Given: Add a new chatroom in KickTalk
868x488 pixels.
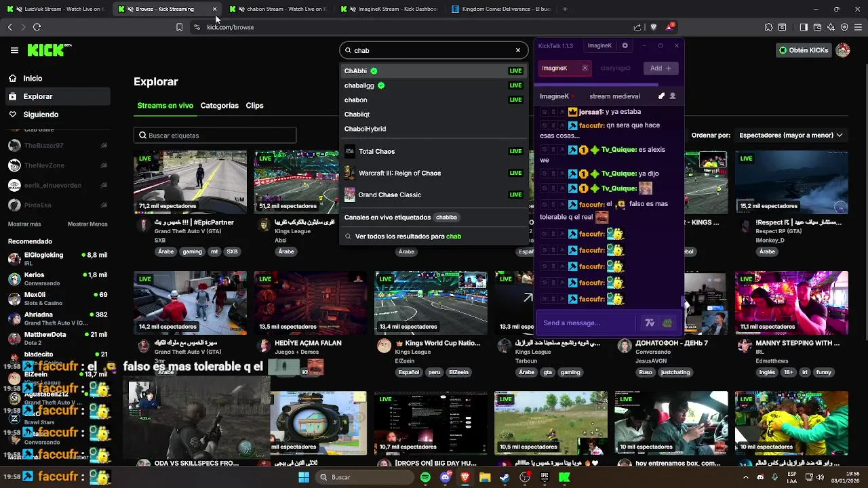Looking at the screenshot, I should pos(660,68).
